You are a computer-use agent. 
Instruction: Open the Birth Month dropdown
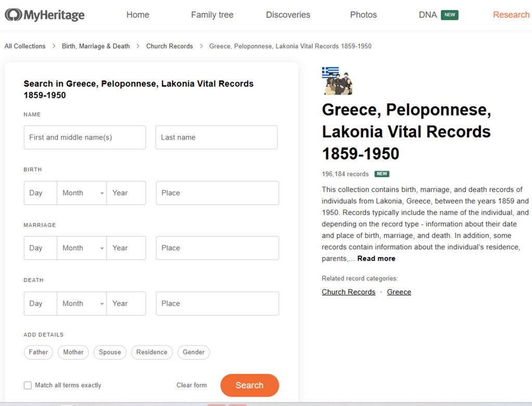coord(82,193)
